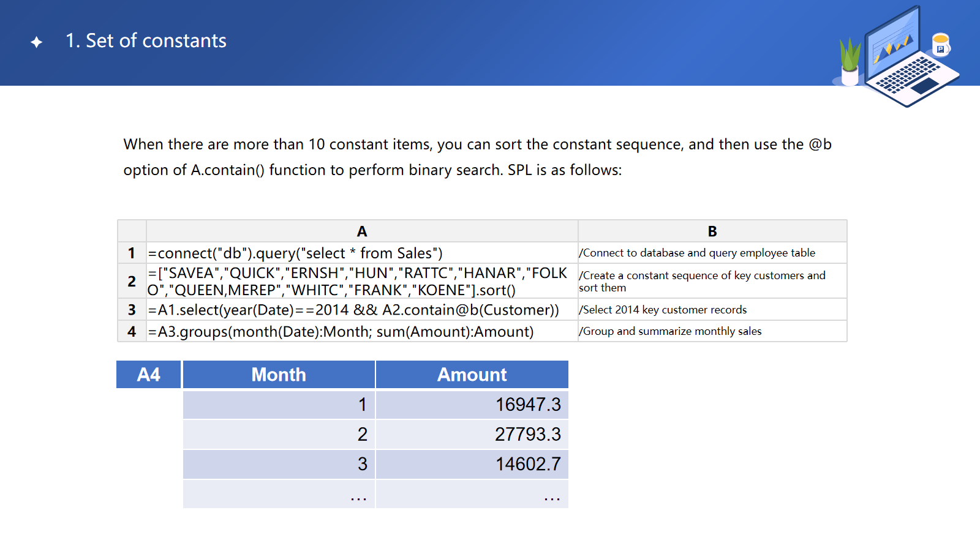Click the blue A4 label cell

click(x=149, y=375)
